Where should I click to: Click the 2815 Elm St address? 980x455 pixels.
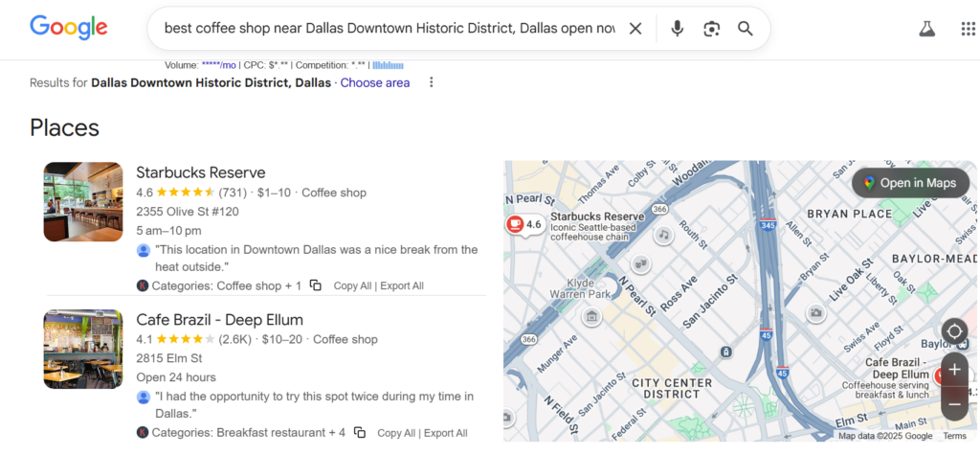pyautogui.click(x=169, y=358)
